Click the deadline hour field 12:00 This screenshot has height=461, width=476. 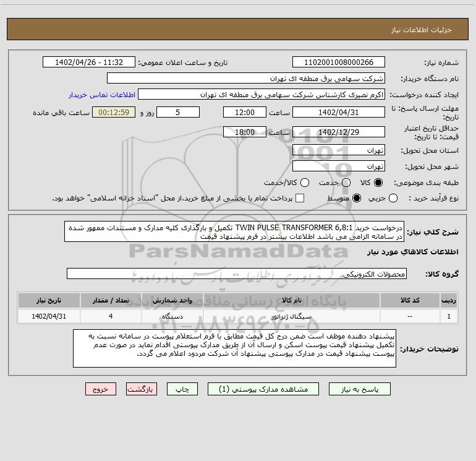point(245,112)
